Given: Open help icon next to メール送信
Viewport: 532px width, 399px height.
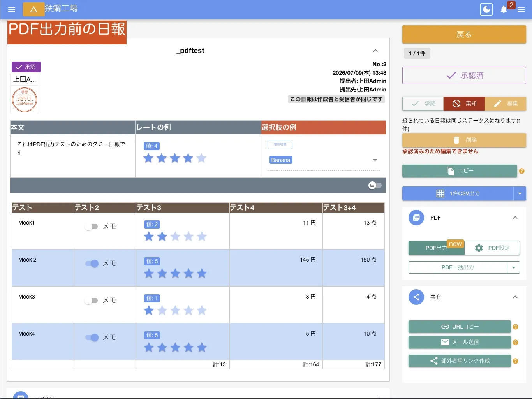Looking at the screenshot, I should point(516,343).
